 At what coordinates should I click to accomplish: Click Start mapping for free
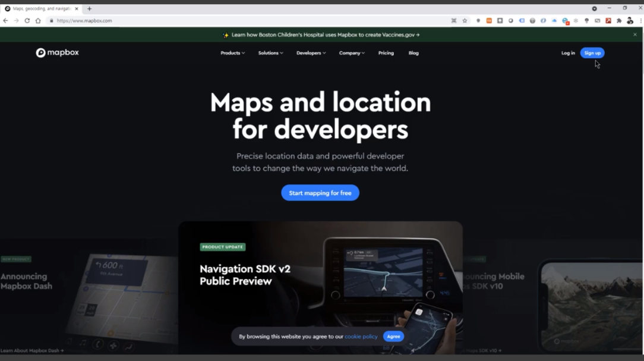coord(320,193)
